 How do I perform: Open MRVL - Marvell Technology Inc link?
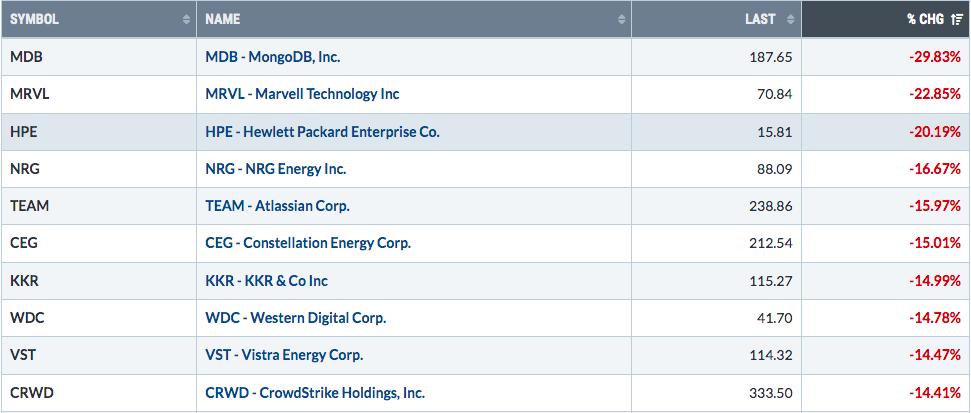[x=302, y=94]
